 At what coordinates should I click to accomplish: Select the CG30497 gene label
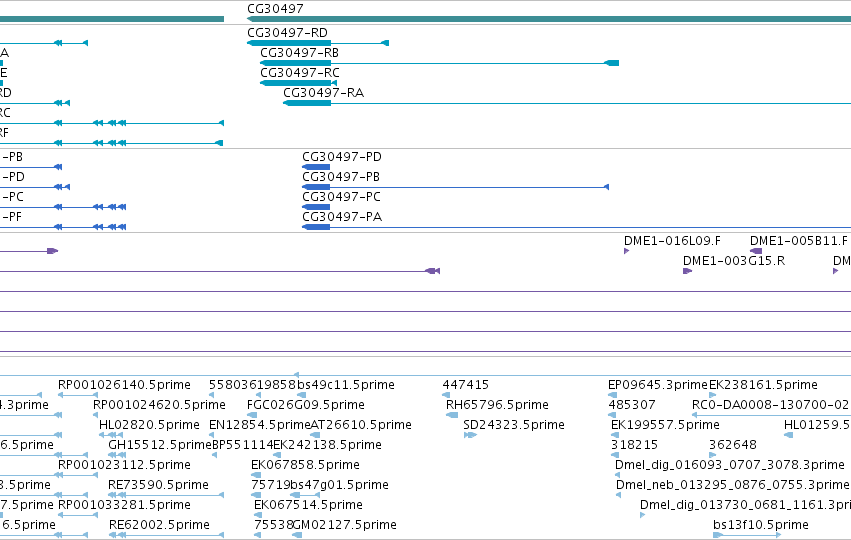pyautogui.click(x=275, y=9)
